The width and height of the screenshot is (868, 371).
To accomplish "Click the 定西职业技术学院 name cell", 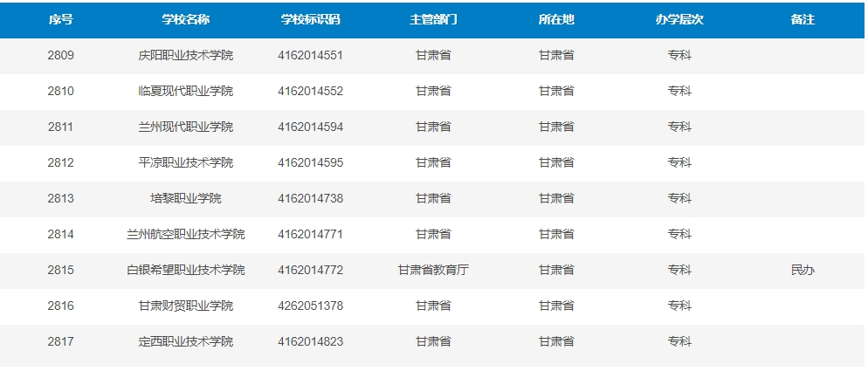I will point(186,342).
